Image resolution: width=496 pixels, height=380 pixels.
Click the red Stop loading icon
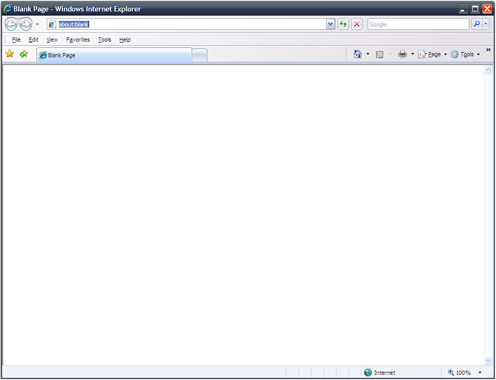coord(357,24)
